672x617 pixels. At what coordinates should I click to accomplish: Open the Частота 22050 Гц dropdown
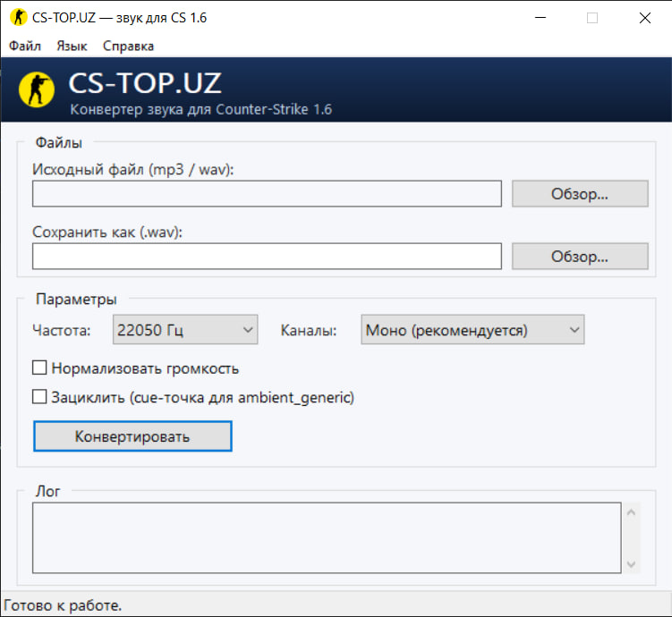point(185,330)
